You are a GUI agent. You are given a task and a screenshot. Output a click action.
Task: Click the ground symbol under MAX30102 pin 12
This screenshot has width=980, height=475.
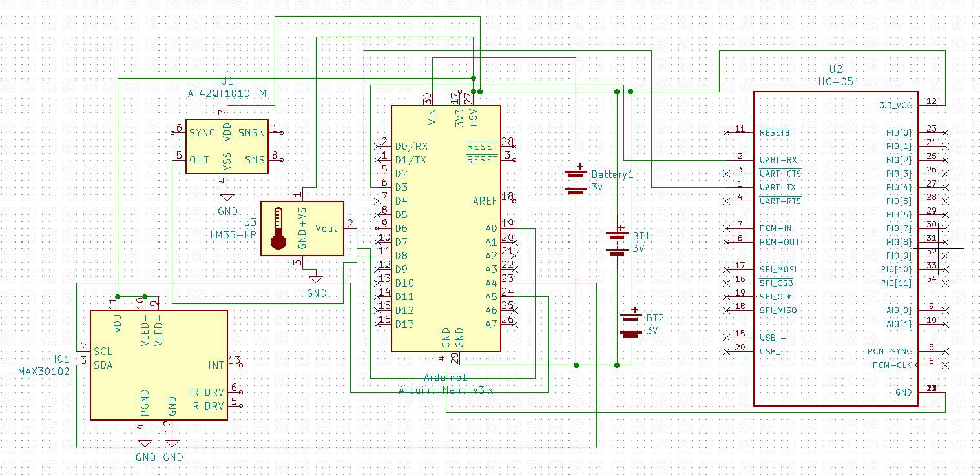pos(172,443)
